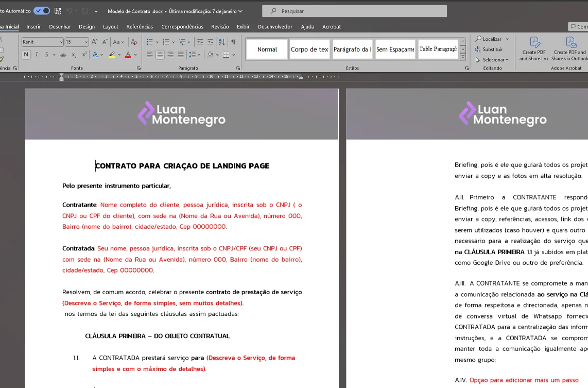Align text to the left

pos(149,55)
